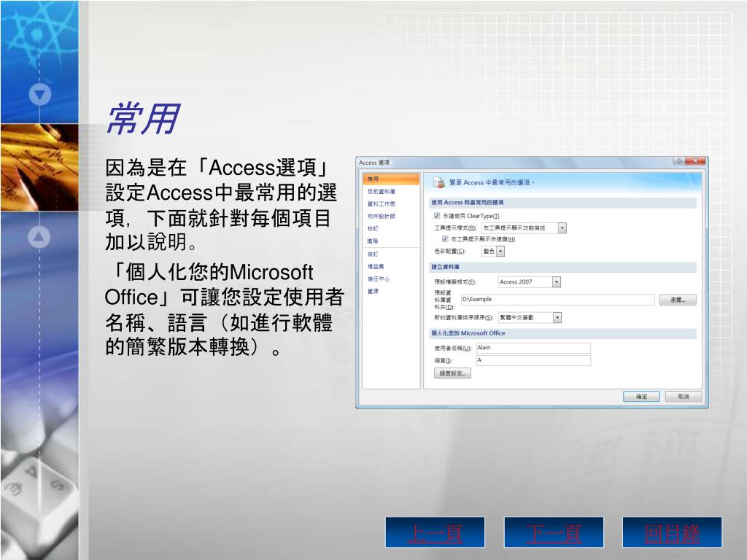Go to previous slide via 上一頁 link
This screenshot has height=560, width=747.
point(435,533)
